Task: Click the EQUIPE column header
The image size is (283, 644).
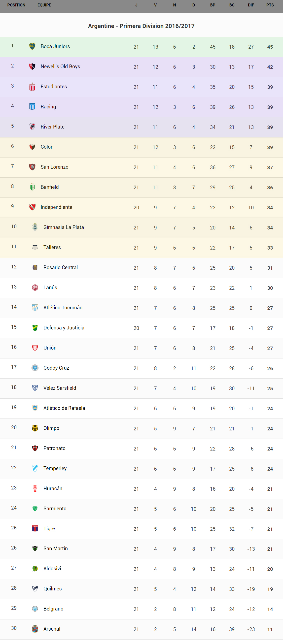Action: [44, 5]
